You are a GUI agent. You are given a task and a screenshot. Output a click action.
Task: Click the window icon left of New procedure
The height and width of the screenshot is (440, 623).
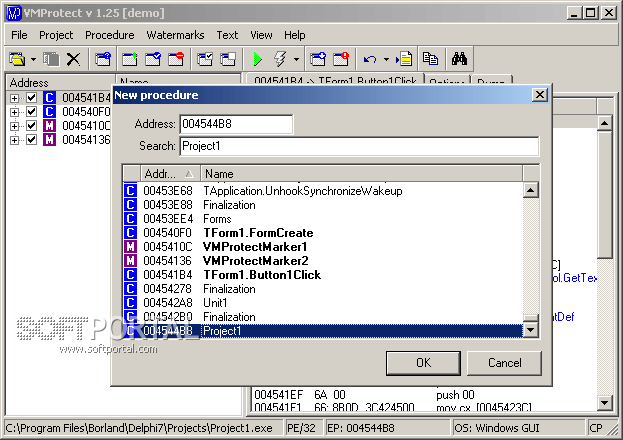103,59
